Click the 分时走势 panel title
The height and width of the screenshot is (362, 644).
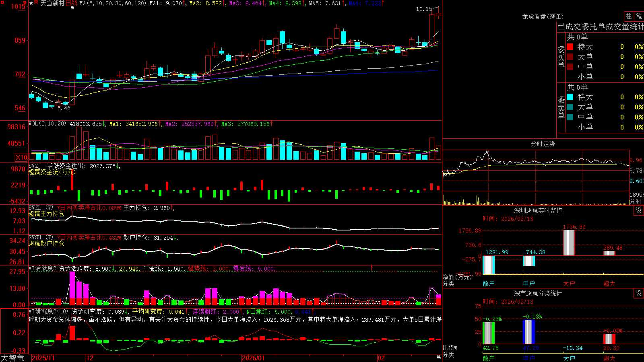click(543, 144)
